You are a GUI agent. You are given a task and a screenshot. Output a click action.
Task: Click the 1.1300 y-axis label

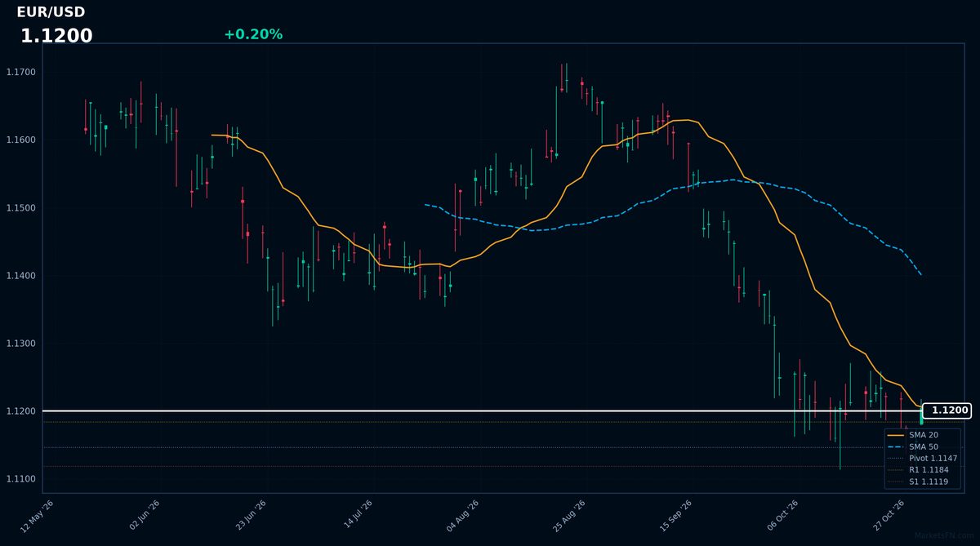pos(20,344)
